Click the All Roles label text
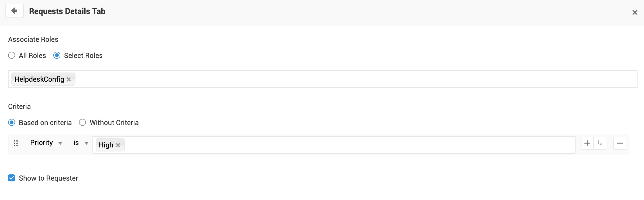 tap(32, 56)
